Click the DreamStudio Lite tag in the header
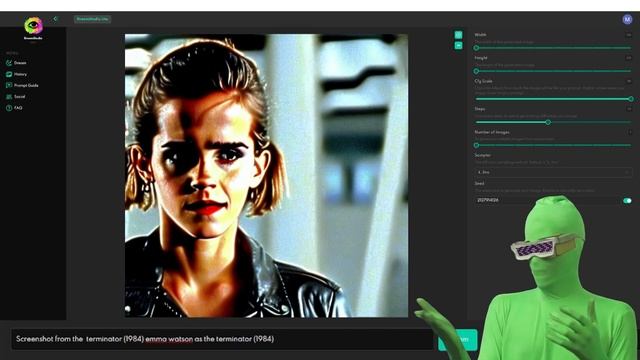640x360 pixels. coord(92,19)
